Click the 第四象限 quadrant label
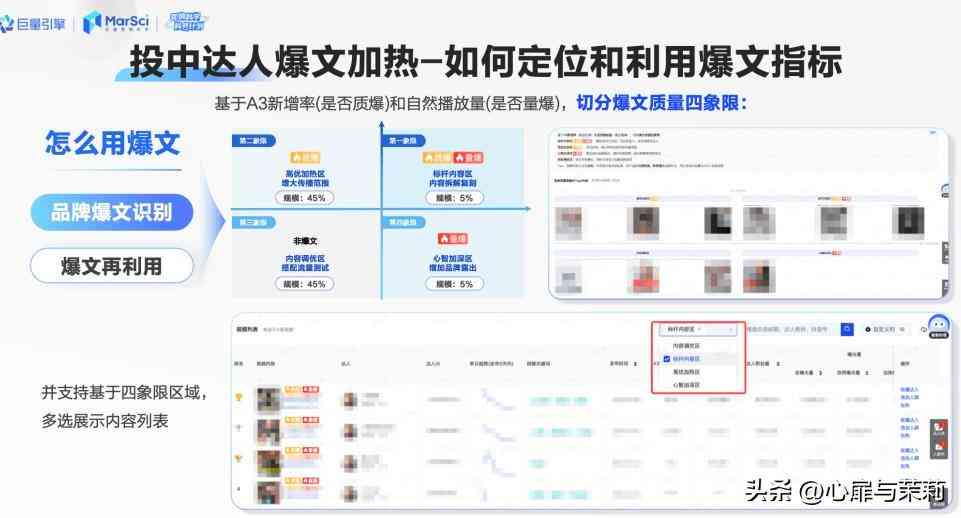Screen dimensions: 961x518 coord(403,222)
